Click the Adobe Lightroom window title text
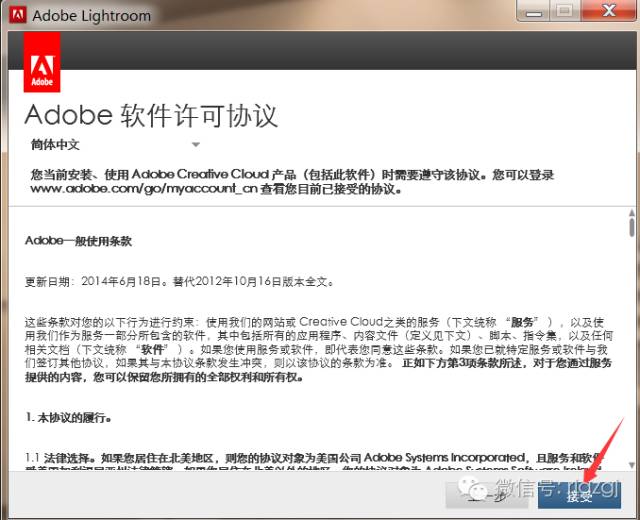Image resolution: width=640 pixels, height=520 pixels. [91, 15]
